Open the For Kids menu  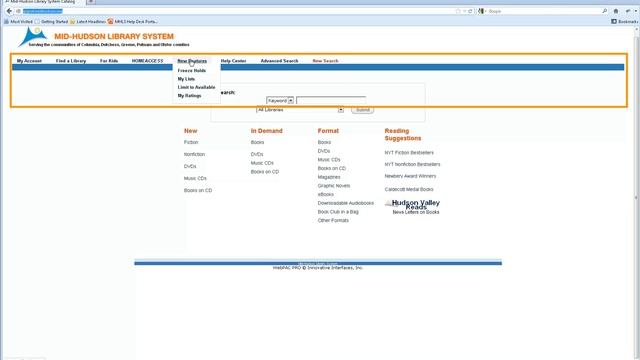pos(109,61)
